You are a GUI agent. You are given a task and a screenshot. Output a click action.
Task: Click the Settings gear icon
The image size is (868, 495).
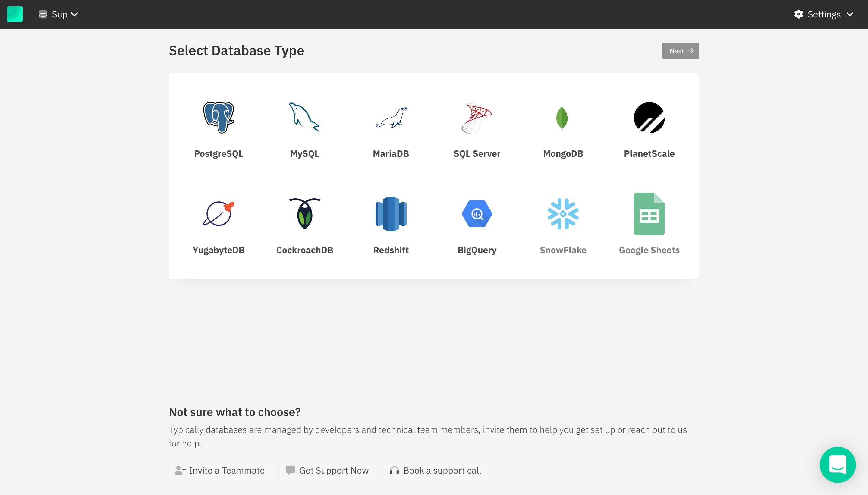click(x=798, y=14)
